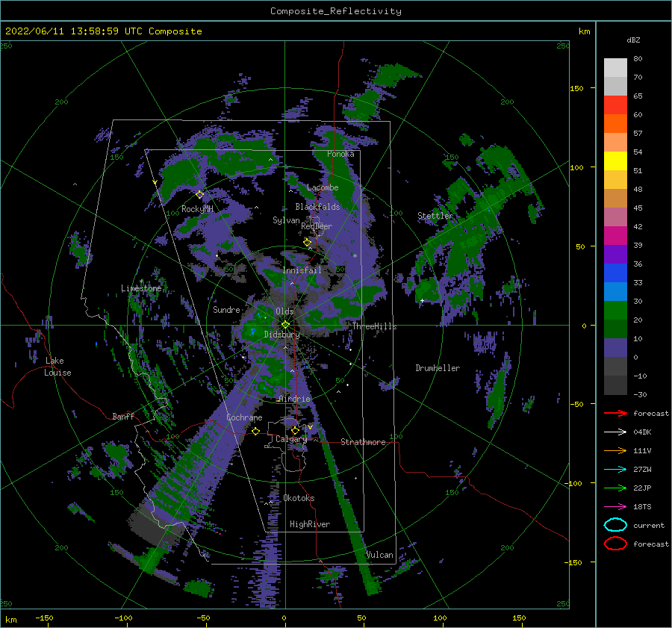
Task: Click the Airdrie label
Action: [294, 399]
